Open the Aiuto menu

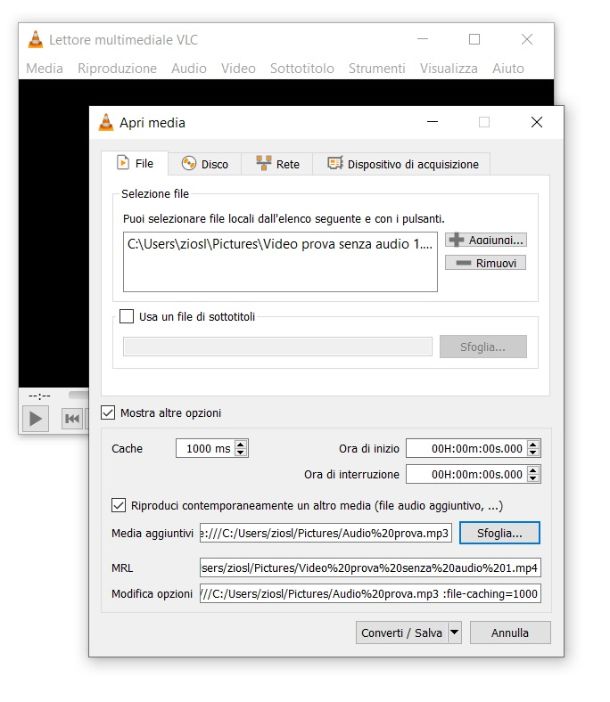click(x=508, y=68)
